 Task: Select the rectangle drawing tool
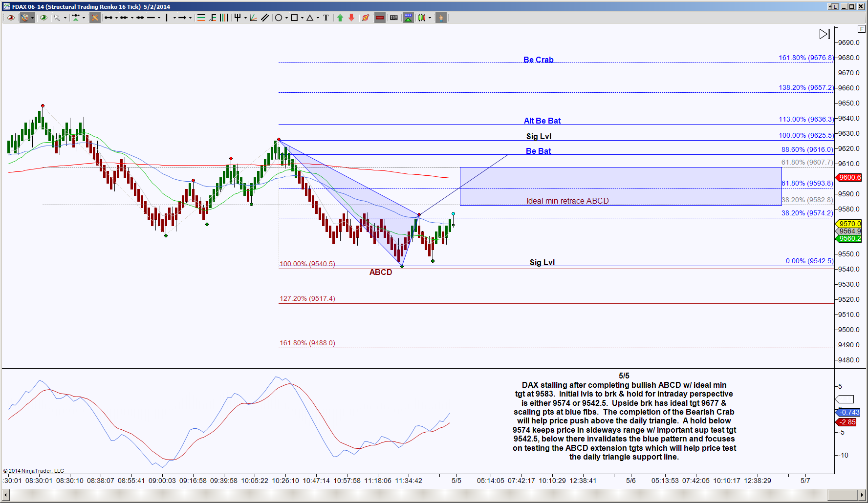coord(294,18)
